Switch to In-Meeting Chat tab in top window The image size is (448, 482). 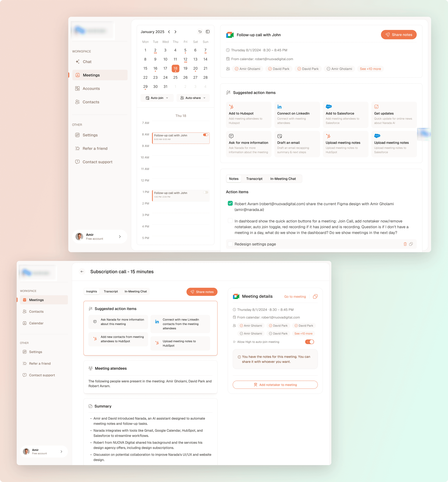pos(283,179)
